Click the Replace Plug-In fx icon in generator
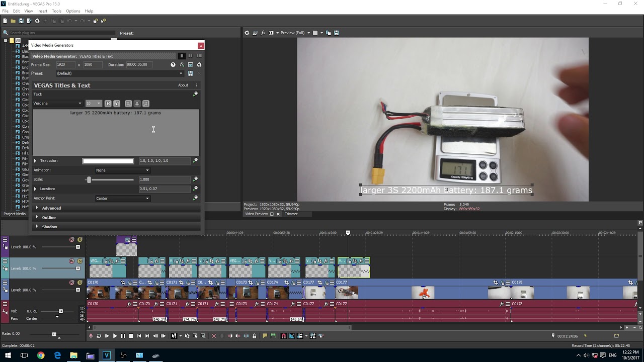This screenshot has width=644, height=362. pyautogui.click(x=182, y=64)
